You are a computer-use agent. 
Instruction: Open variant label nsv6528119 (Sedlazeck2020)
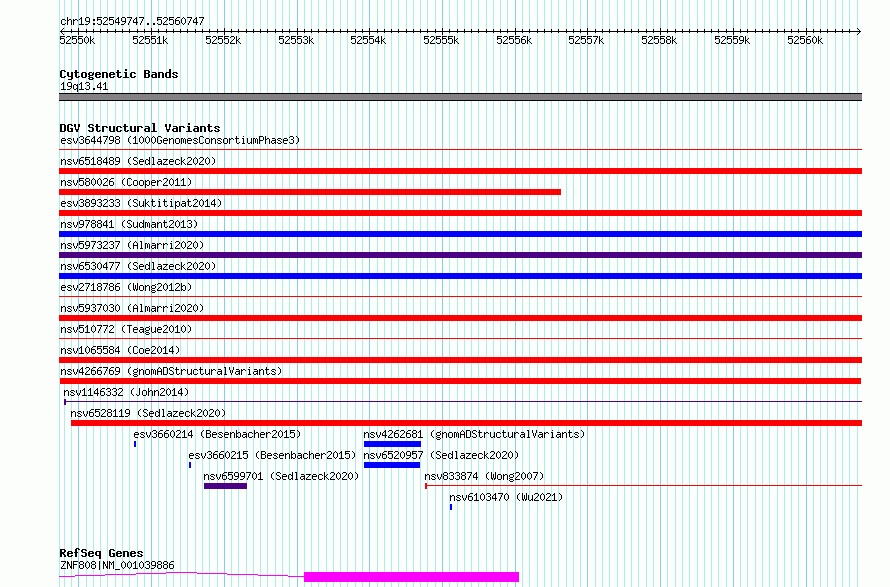(x=148, y=413)
